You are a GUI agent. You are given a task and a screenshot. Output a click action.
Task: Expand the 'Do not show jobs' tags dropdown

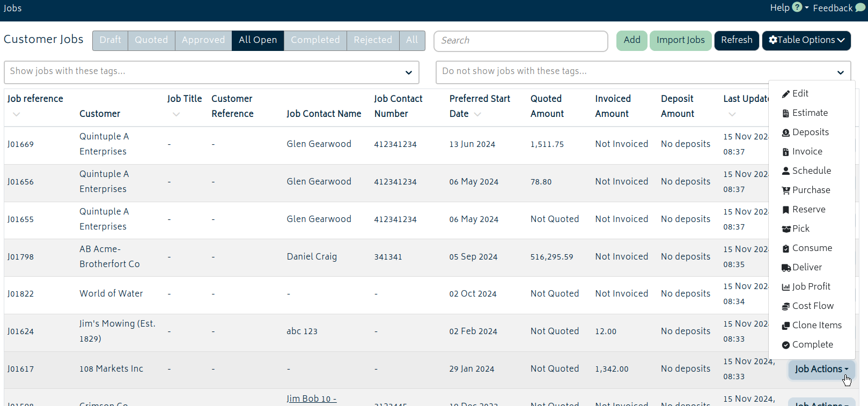point(840,72)
